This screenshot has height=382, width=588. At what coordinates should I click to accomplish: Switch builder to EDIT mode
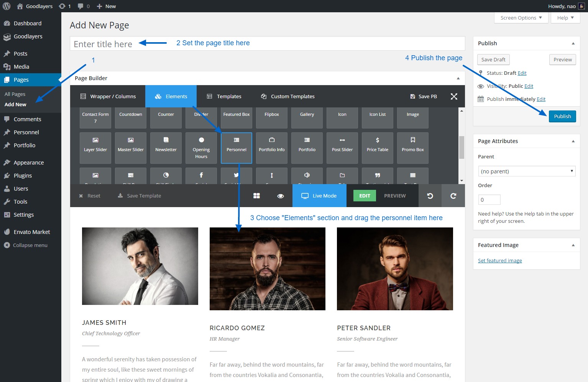pos(365,196)
